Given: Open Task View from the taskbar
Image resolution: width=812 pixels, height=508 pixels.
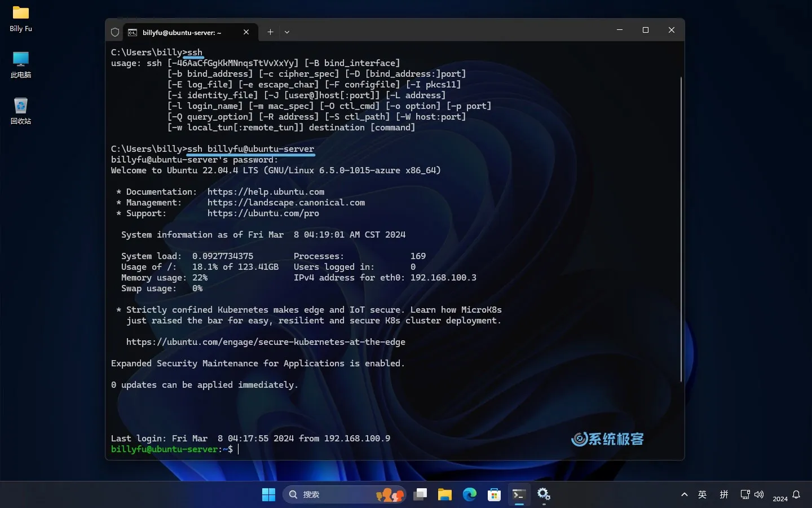Looking at the screenshot, I should pyautogui.click(x=420, y=494).
